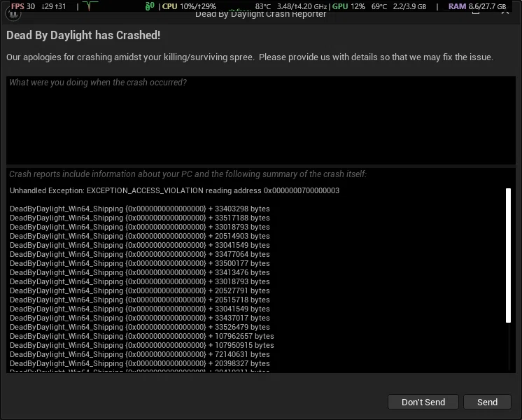Select the stack line with 20398327 bytes
522x420 pixels.
coord(139,363)
